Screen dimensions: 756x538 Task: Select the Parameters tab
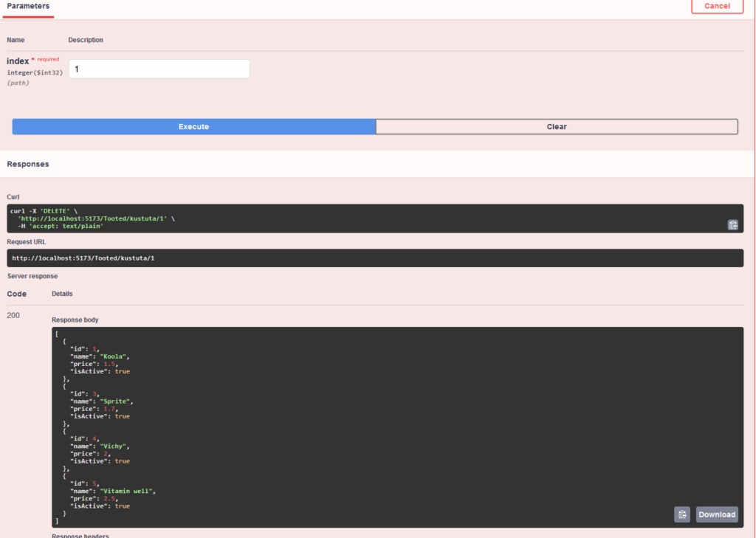28,6
